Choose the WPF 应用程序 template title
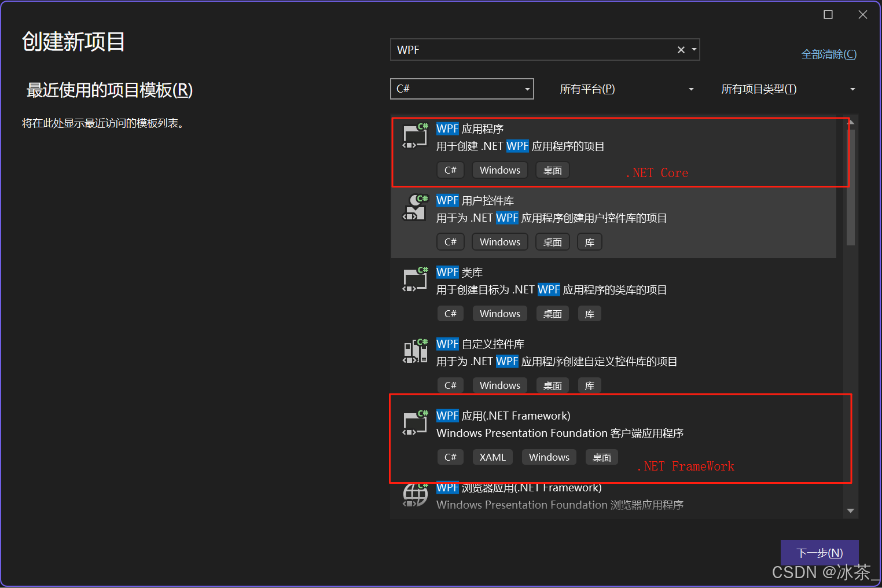 pyautogui.click(x=470, y=128)
